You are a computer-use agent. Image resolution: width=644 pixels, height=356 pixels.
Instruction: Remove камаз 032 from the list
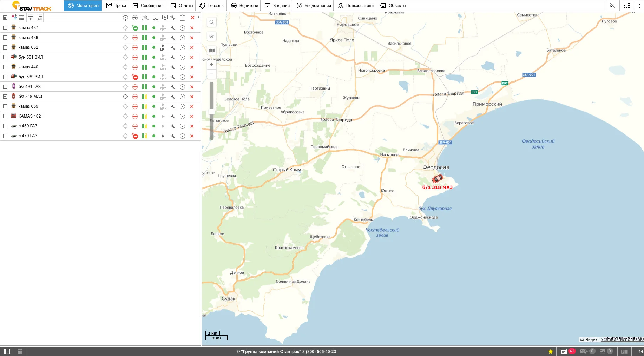coord(192,47)
